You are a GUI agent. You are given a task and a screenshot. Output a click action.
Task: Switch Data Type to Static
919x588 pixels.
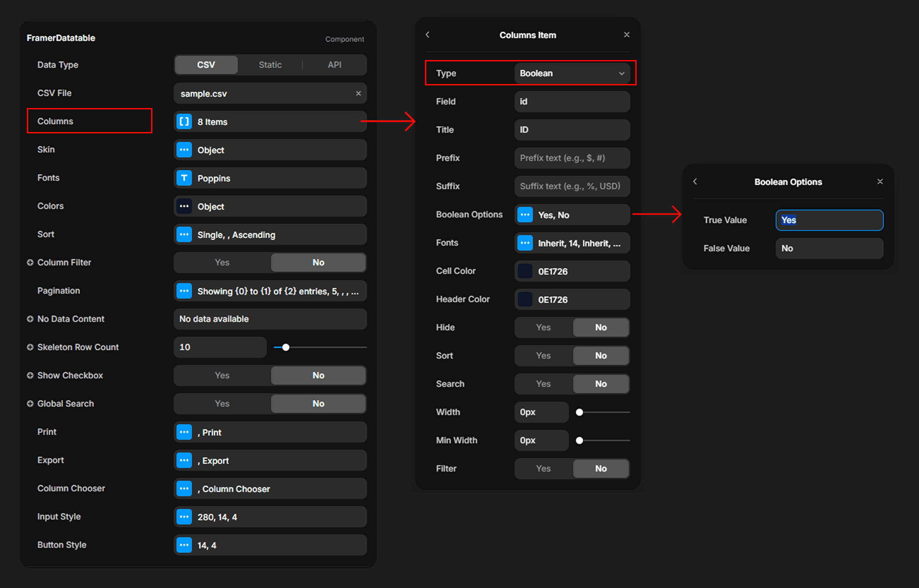coord(270,65)
